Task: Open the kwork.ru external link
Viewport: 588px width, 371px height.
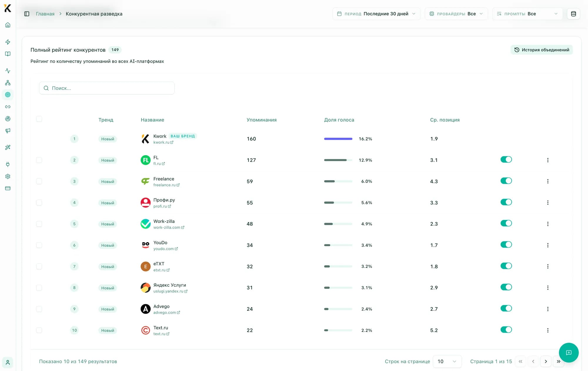Action: coord(163,142)
